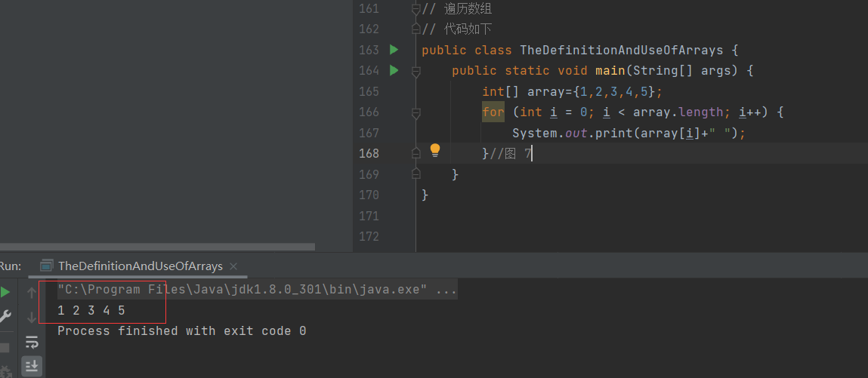Click the console output "1 2 3 4 5"
Viewport: 868px width, 378px height.
(x=91, y=311)
